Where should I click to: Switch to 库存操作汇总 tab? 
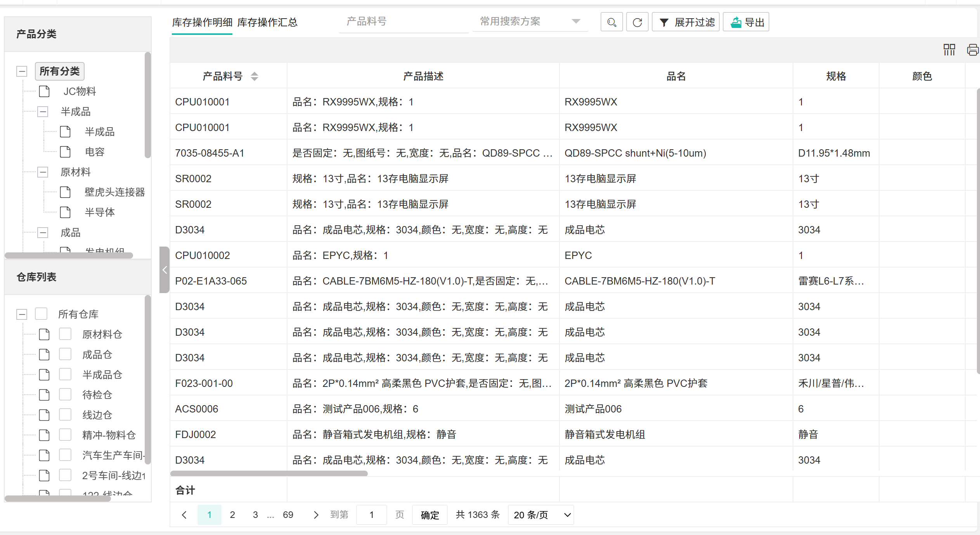(x=267, y=22)
